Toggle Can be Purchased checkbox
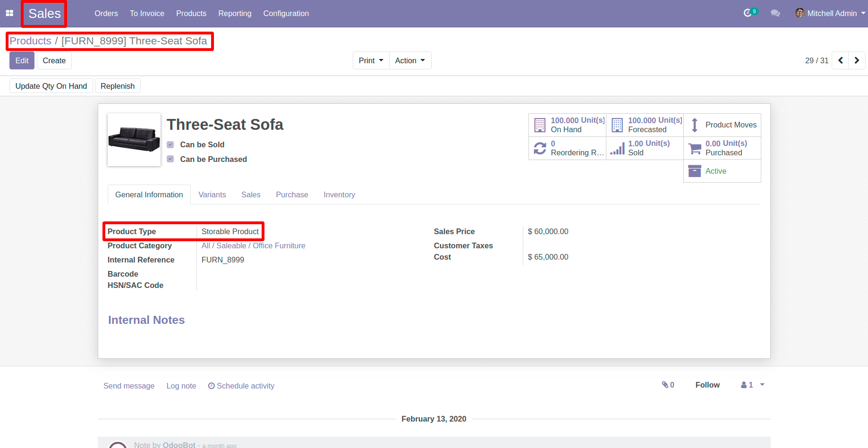Image resolution: width=868 pixels, height=448 pixels. 170,159
